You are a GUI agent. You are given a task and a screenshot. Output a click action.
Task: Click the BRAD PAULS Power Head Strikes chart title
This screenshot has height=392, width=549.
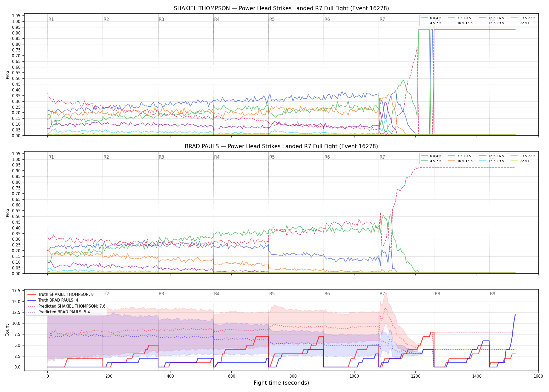pos(281,146)
